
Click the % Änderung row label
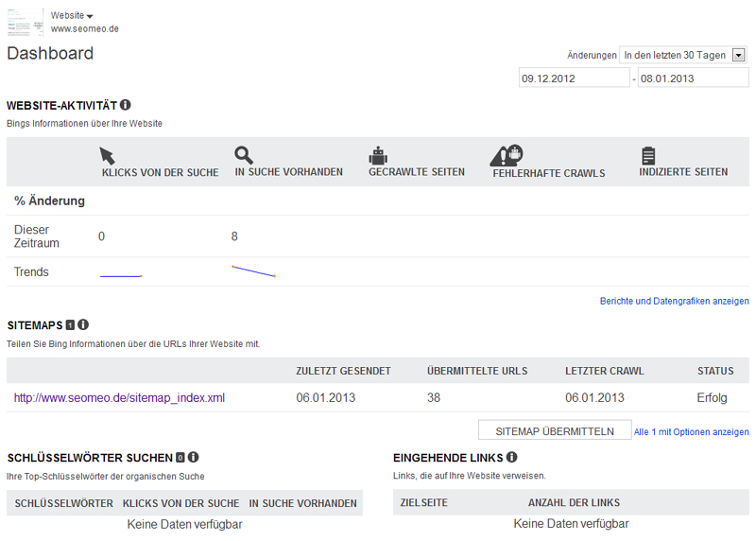(x=50, y=201)
